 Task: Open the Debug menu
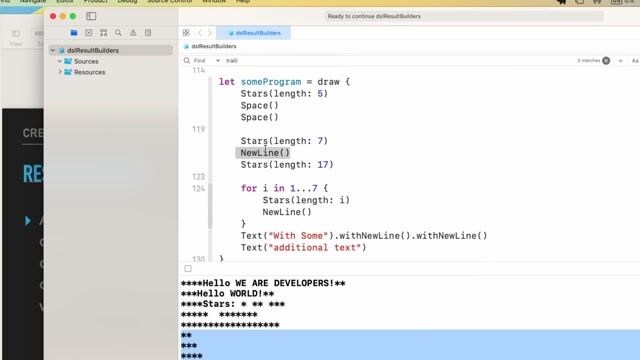point(127,2)
